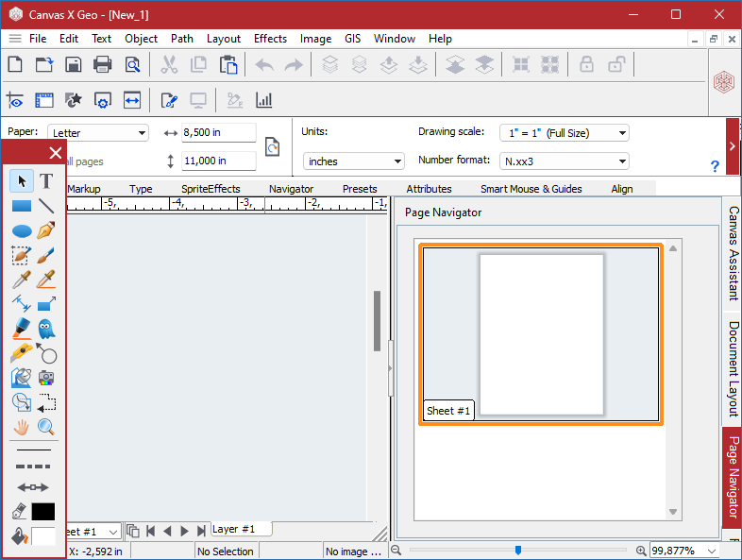
Task: Select the arrow Selection tool
Action: [x=22, y=180]
